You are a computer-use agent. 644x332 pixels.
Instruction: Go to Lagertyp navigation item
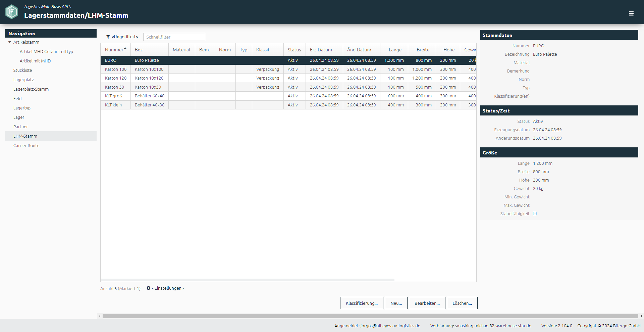tap(22, 108)
